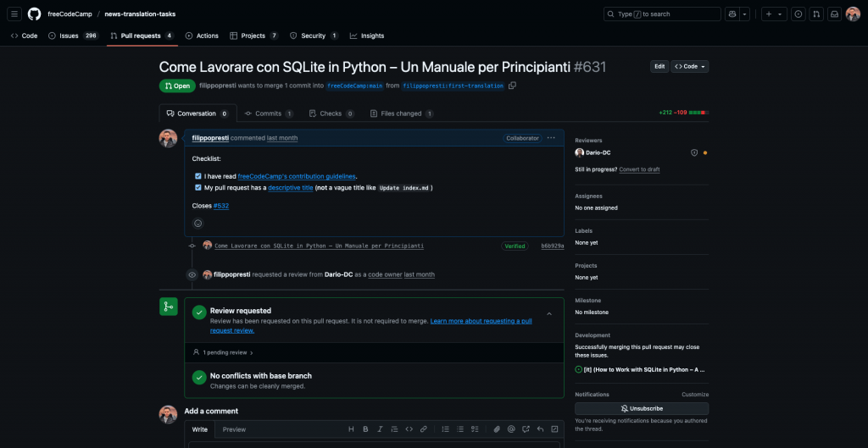868x448 pixels.
Task: Open the code owner link
Action: click(x=386, y=274)
